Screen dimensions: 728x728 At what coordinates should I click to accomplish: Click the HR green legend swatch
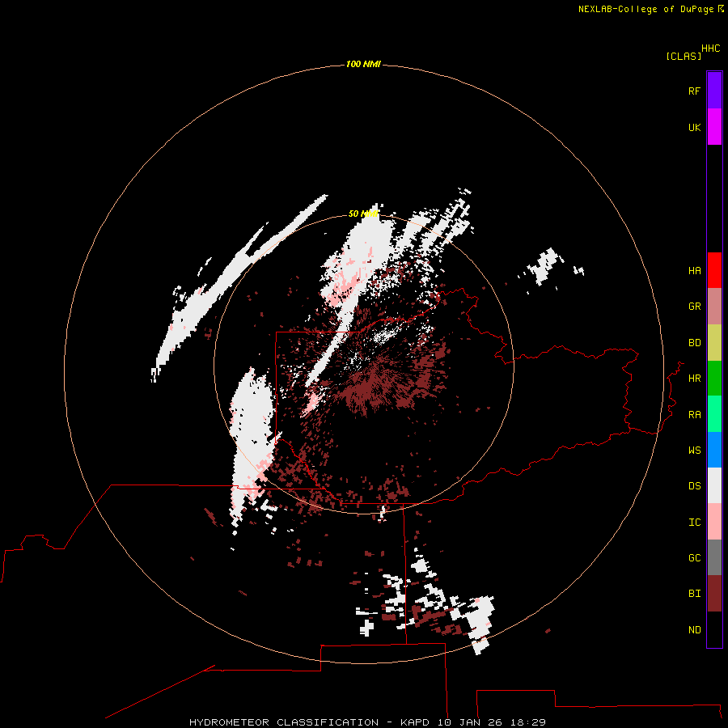(714, 378)
